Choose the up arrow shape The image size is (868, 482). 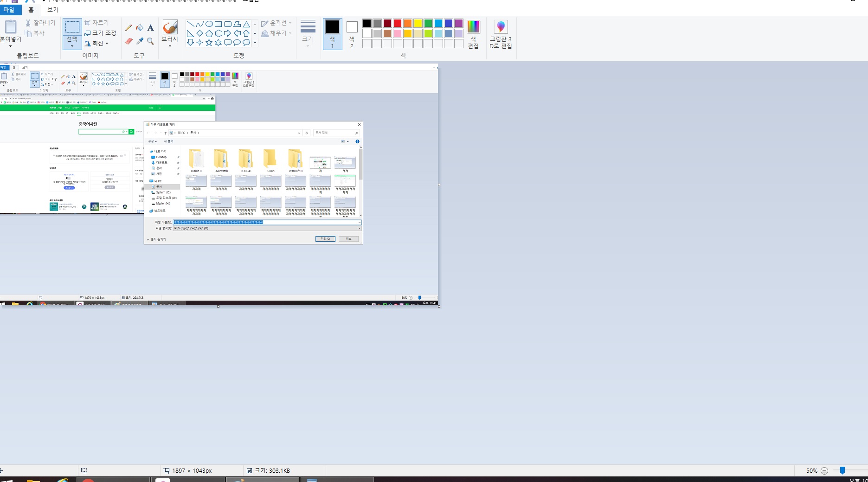[246, 33]
